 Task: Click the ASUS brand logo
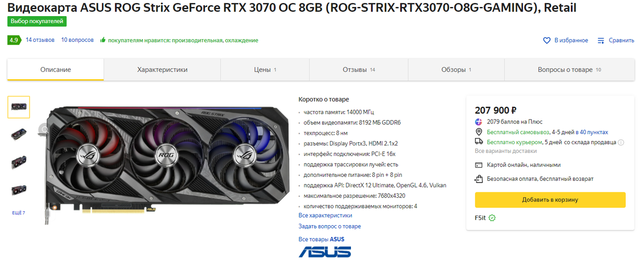pos(325,251)
